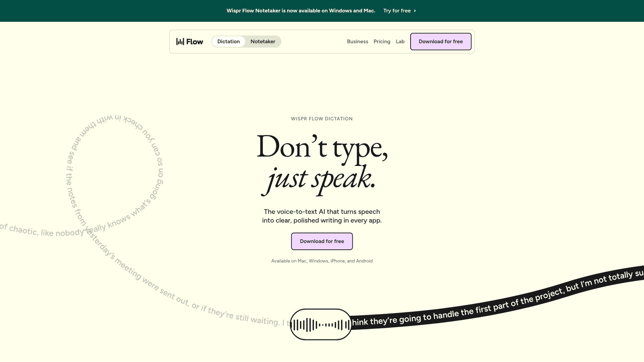Click the Flow logo in the navbar
The width and height of the screenshot is (644, 362).
click(189, 41)
